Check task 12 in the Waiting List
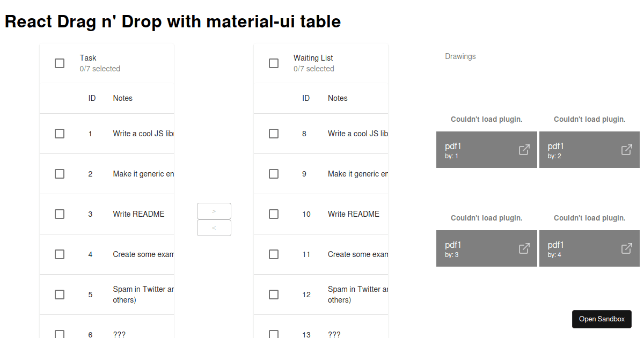Screen dimensions: 644x338 pyautogui.click(x=274, y=294)
